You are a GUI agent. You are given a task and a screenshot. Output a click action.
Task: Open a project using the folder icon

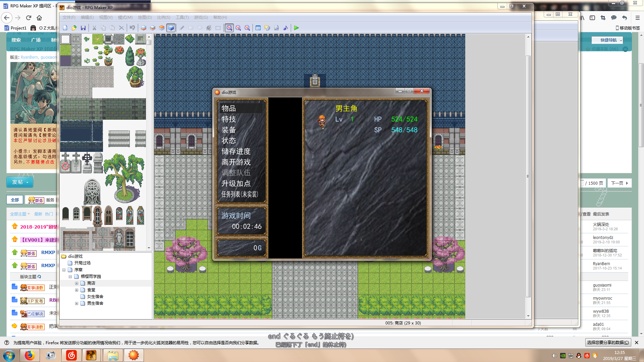click(x=74, y=28)
